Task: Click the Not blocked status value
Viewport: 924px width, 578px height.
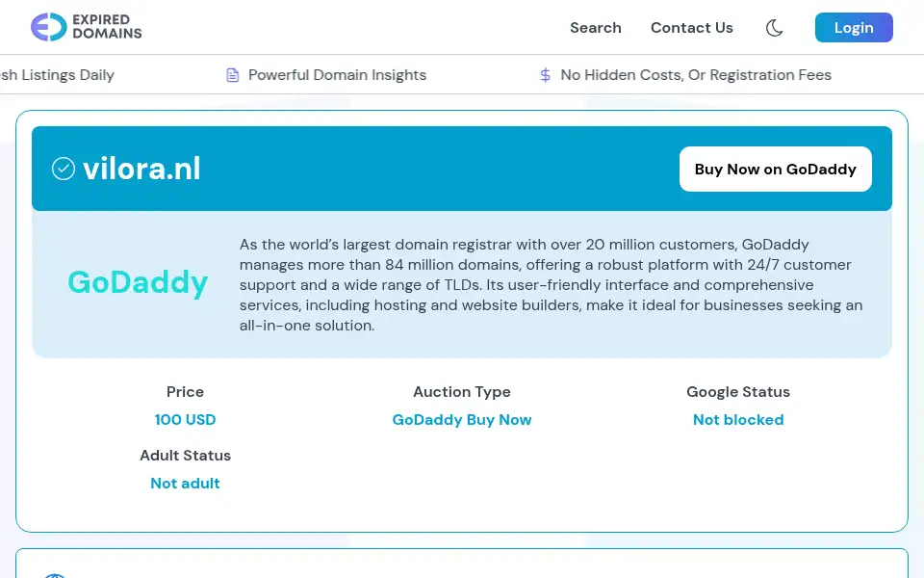Action: click(738, 420)
